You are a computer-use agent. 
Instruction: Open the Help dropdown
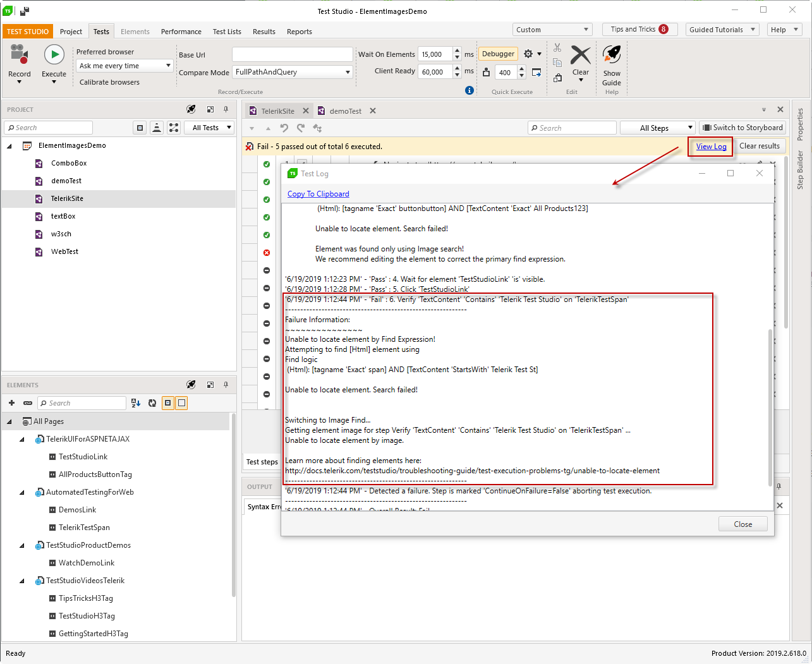[x=785, y=30]
